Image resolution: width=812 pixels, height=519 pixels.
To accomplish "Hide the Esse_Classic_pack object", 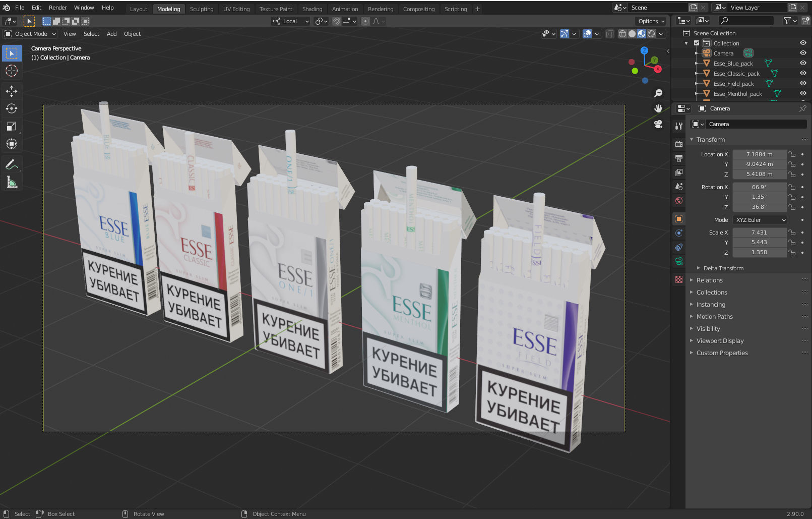I will (x=803, y=73).
